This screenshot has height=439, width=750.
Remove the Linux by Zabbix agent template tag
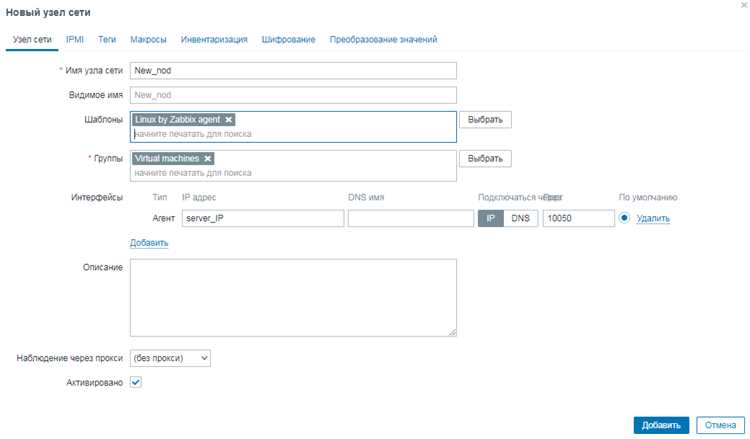click(x=229, y=120)
